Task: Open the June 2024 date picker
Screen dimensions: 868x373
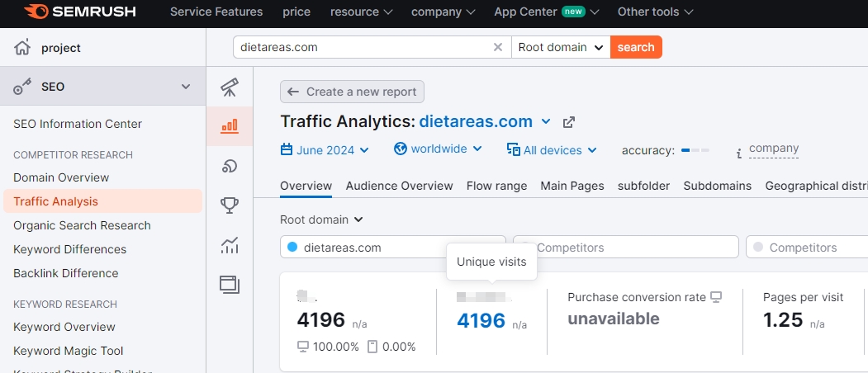Action: [x=325, y=149]
